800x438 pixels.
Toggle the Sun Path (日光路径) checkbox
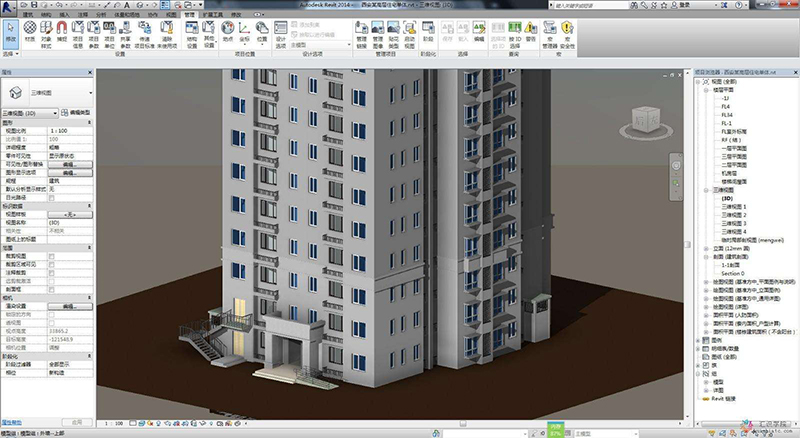(52, 198)
